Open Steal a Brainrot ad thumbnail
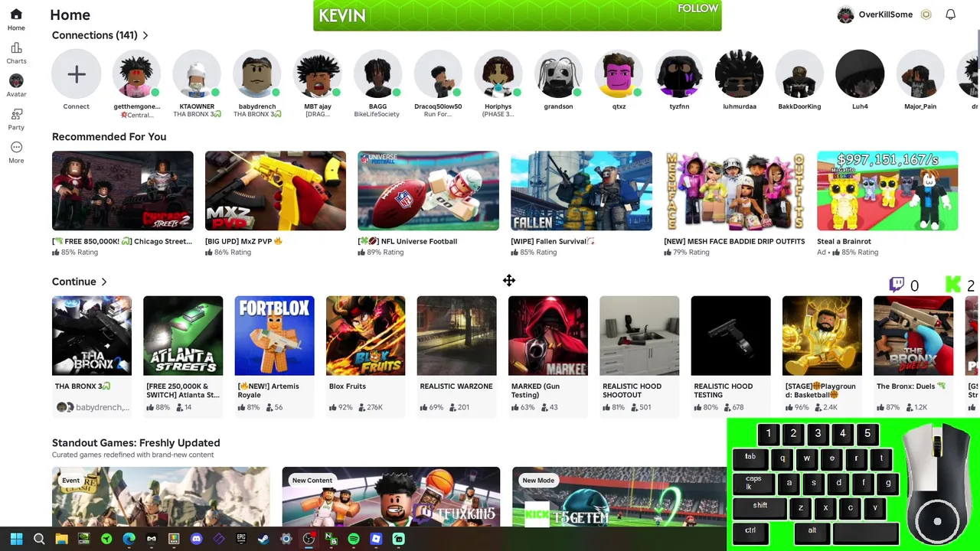The width and height of the screenshot is (980, 551). pyautogui.click(x=887, y=191)
